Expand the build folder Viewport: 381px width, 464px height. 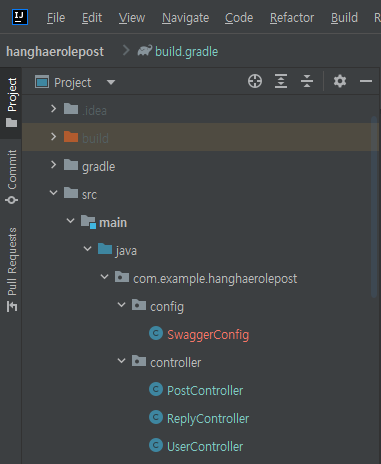pos(53,136)
